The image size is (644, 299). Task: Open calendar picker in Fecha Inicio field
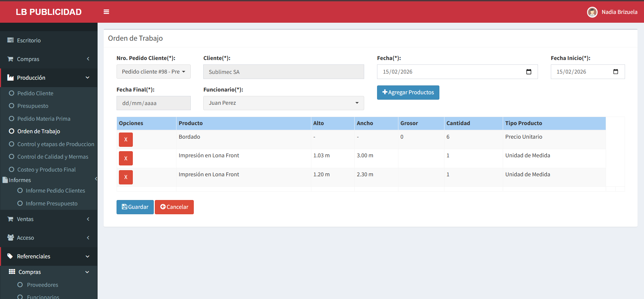(616, 72)
